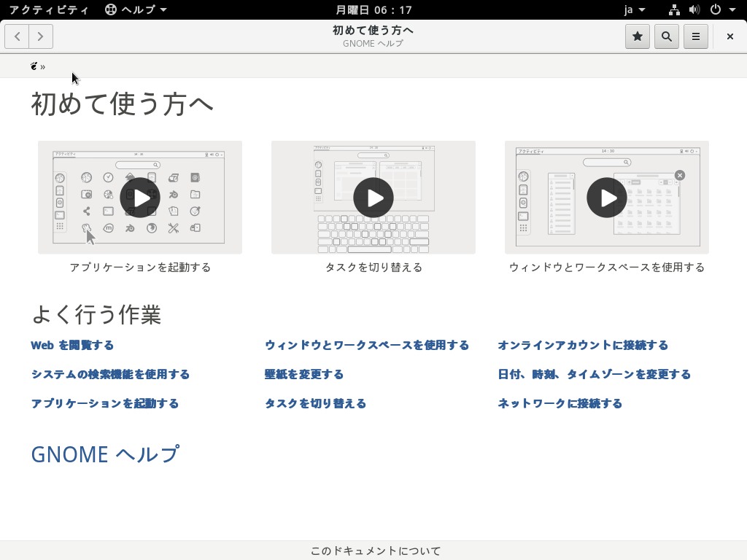Close the GNOME Help window
This screenshot has height=560, width=747.
click(x=729, y=36)
